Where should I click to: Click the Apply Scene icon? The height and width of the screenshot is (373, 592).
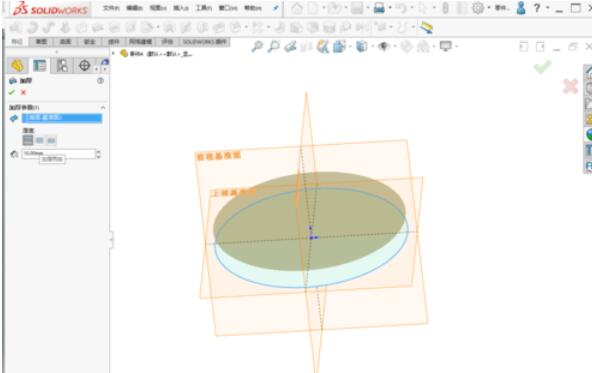pos(423,46)
